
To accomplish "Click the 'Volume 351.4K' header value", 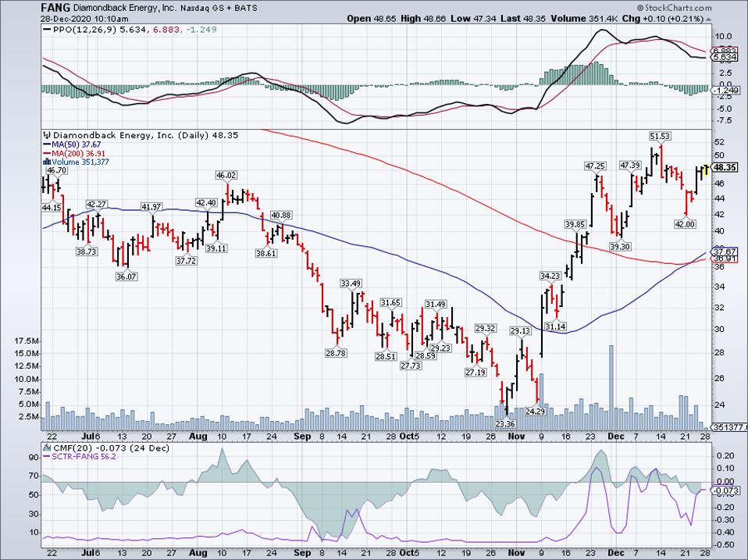I will 586,19.
